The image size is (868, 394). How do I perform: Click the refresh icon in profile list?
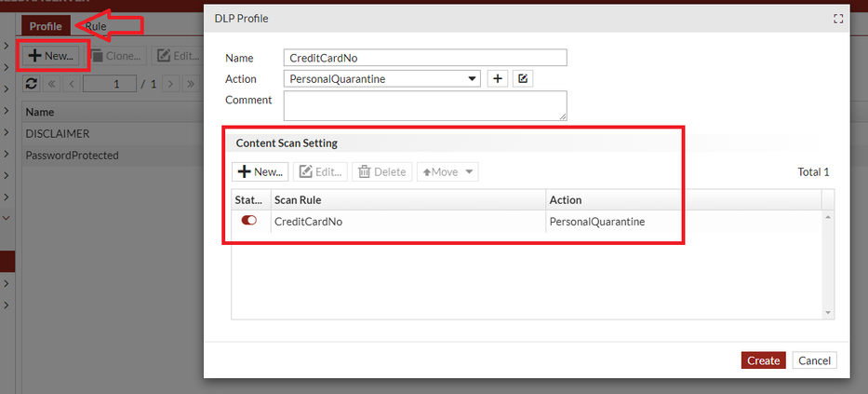tap(32, 84)
